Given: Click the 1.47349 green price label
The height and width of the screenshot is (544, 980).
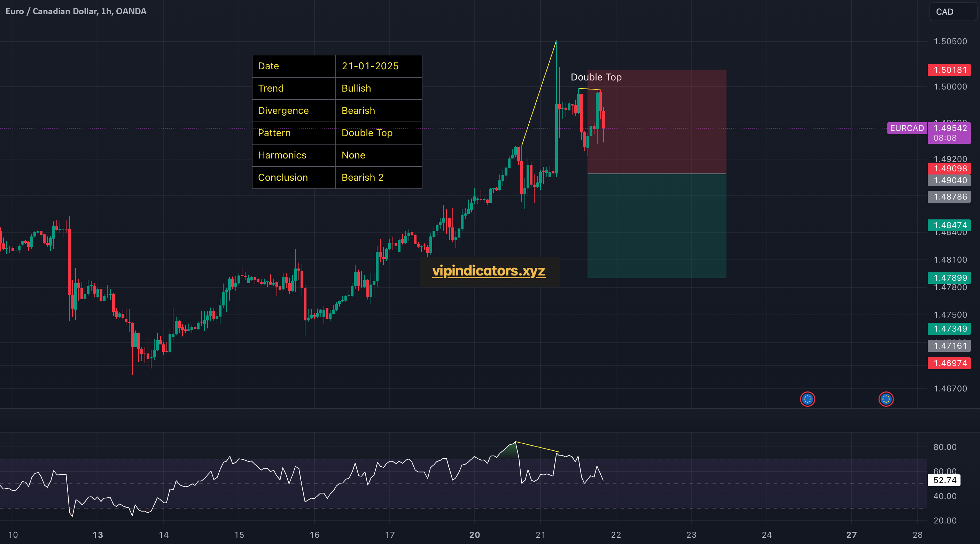Looking at the screenshot, I should point(949,329).
